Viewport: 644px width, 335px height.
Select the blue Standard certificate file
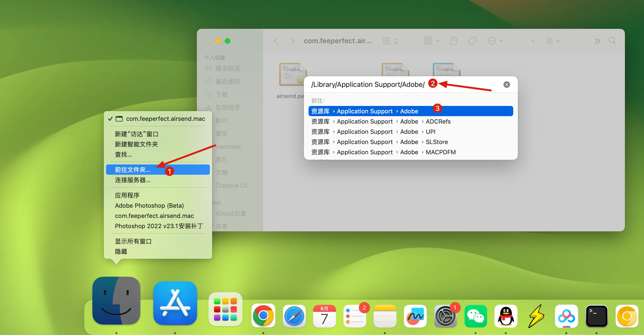[x=446, y=70]
